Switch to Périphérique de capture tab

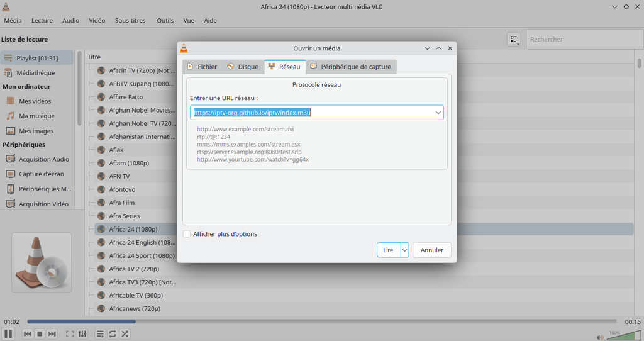pyautogui.click(x=351, y=67)
